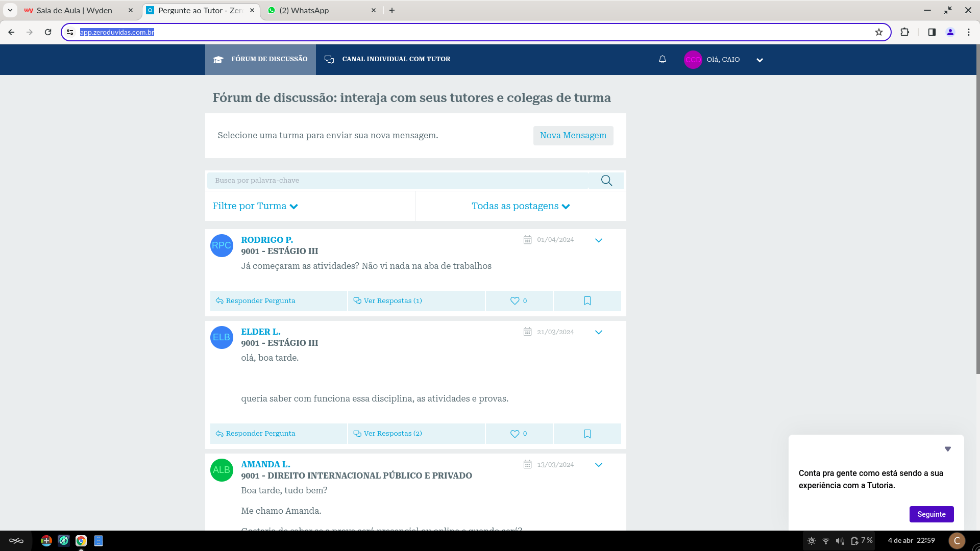Click the search magnifier icon
The height and width of the screenshot is (551, 980).
click(x=606, y=181)
